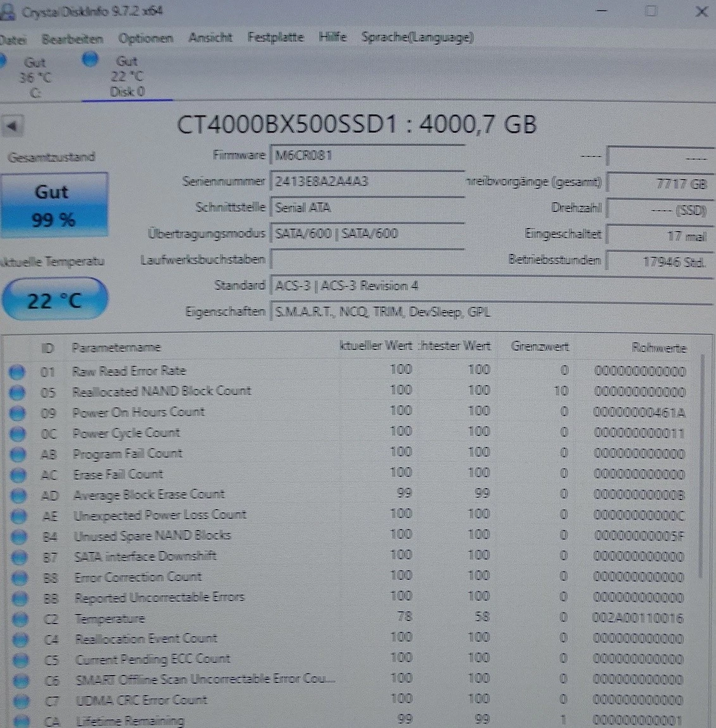This screenshot has height=728, width=716.
Task: Click the status orb for Erase Fail Count
Action: point(18,475)
